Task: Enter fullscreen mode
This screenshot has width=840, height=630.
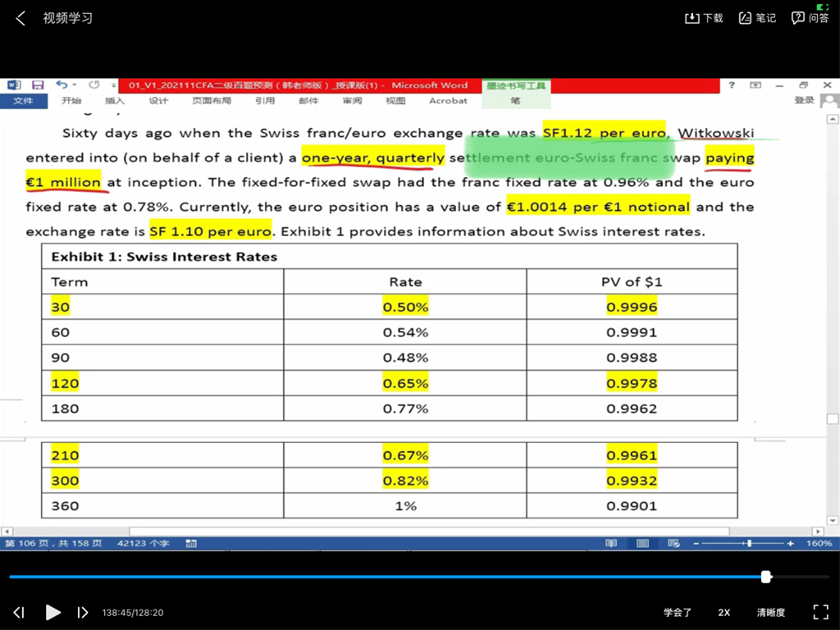Action: pos(819,612)
